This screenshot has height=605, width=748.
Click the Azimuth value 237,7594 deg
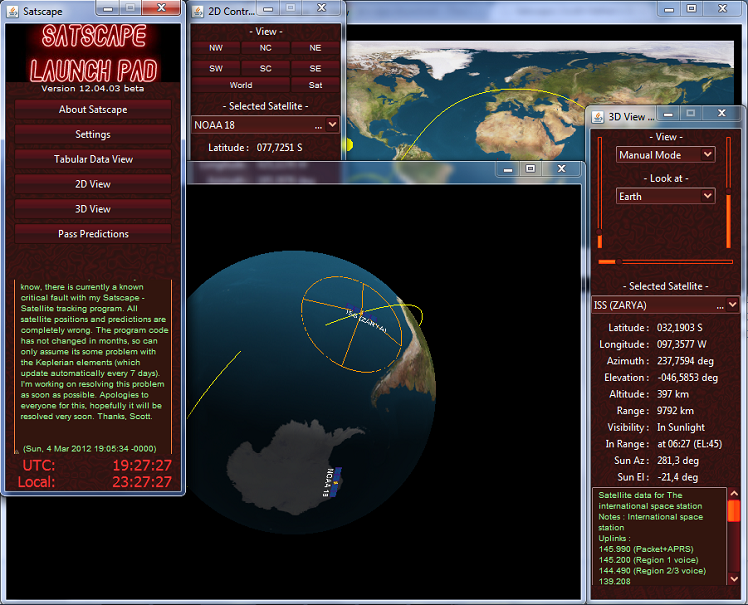[x=685, y=361]
